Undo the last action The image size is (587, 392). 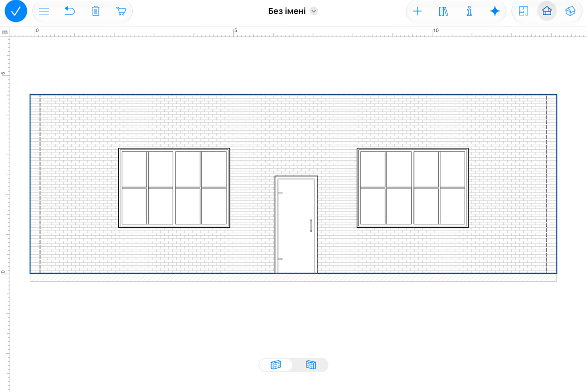coord(70,11)
